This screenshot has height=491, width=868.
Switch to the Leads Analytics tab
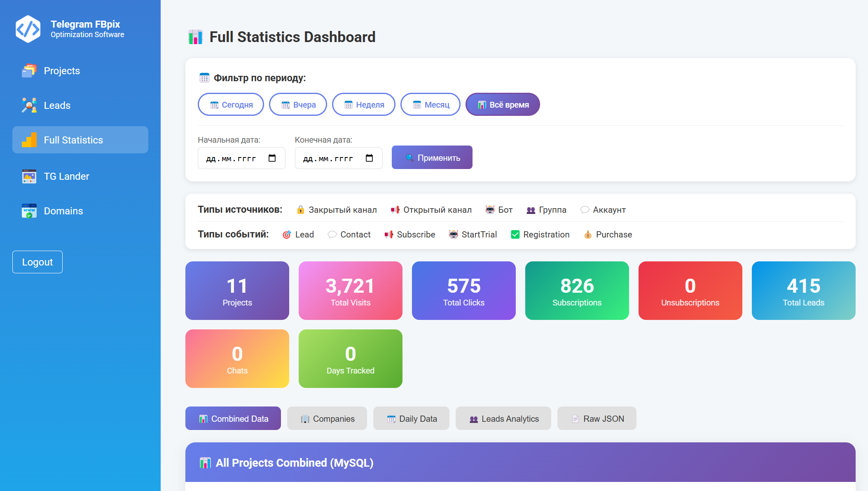click(503, 419)
